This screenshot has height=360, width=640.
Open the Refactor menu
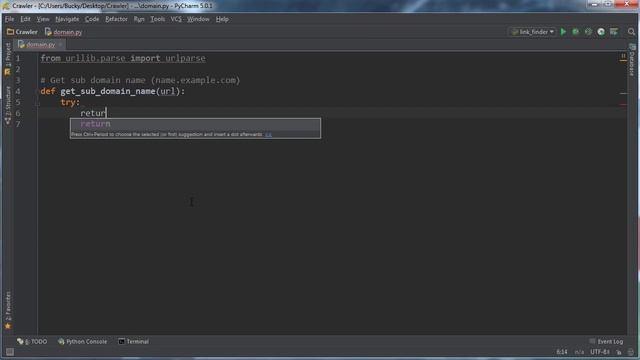tap(116, 19)
